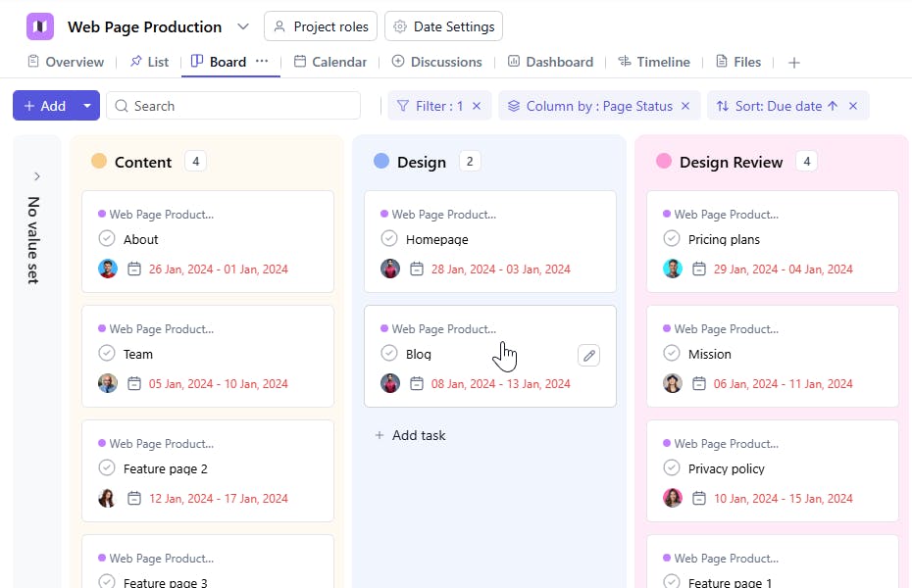Click calendar icon on Pricing plans card
This screenshot has height=588, width=912.
point(699,269)
